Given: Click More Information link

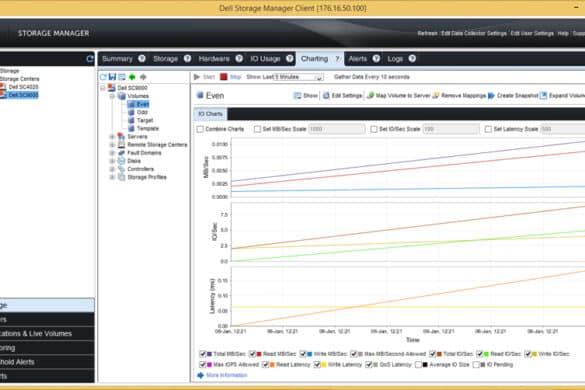Looking at the screenshot, I should tap(226, 375).
